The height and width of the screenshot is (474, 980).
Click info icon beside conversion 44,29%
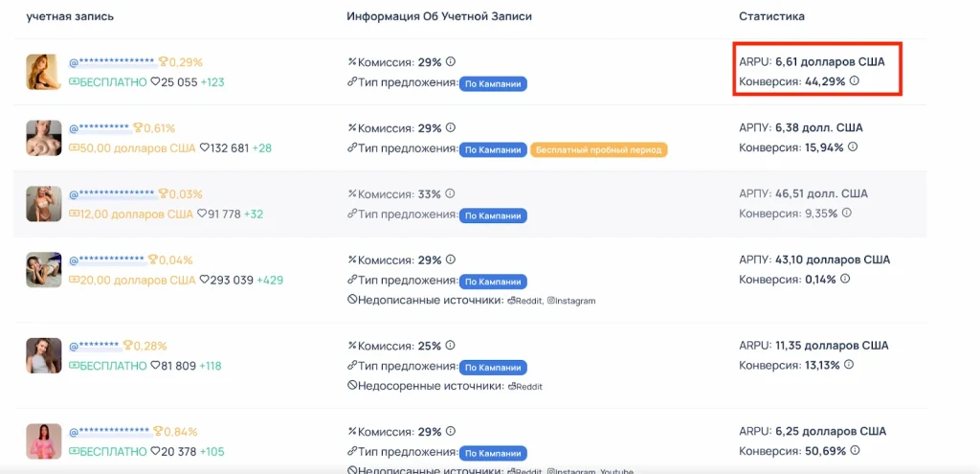point(855,80)
